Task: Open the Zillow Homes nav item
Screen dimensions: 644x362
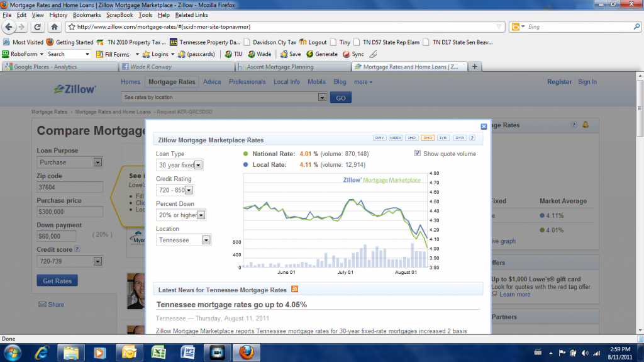Action: pyautogui.click(x=131, y=82)
